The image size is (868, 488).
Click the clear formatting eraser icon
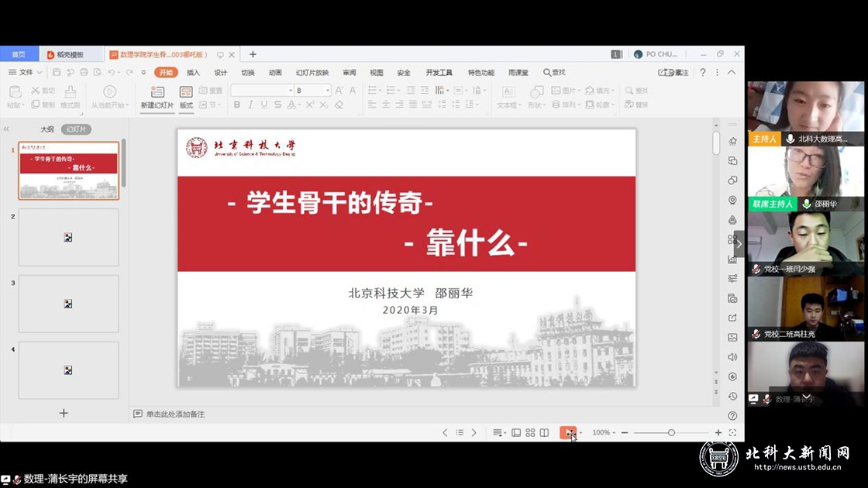point(339,105)
